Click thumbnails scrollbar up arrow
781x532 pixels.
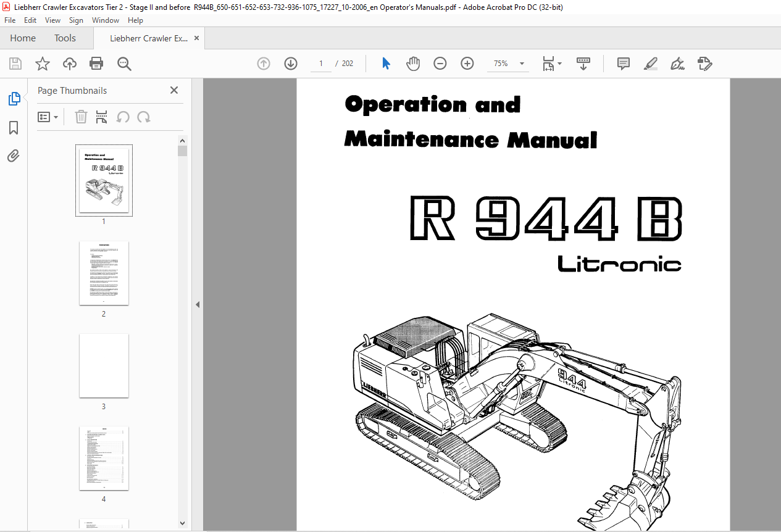182,141
